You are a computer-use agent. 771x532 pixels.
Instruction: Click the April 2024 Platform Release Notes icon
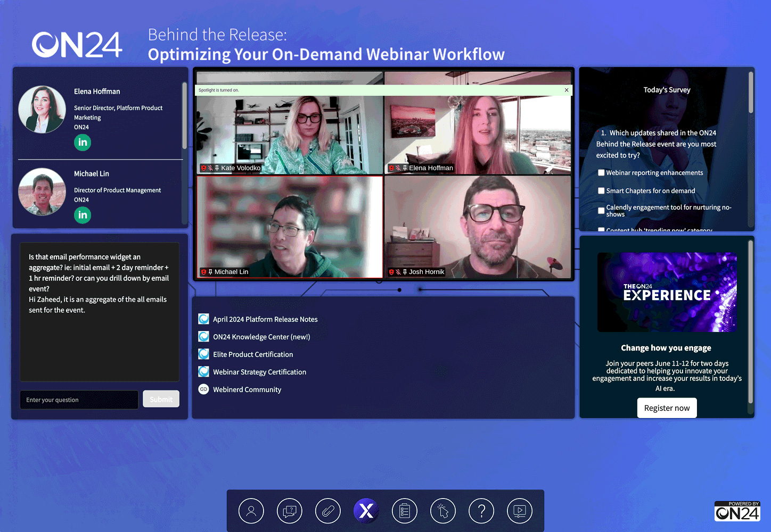[x=203, y=319]
